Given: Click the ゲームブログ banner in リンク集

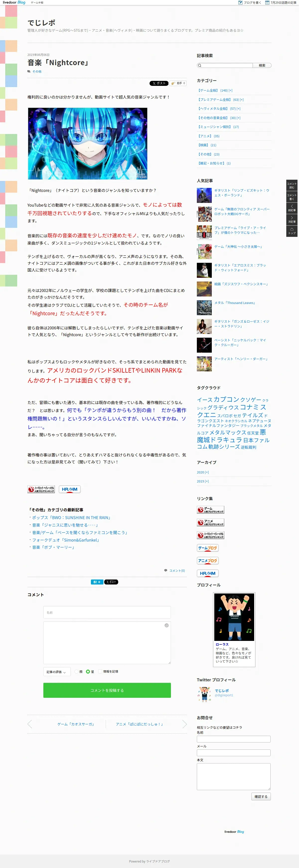Looking at the screenshot, I should point(208,548).
